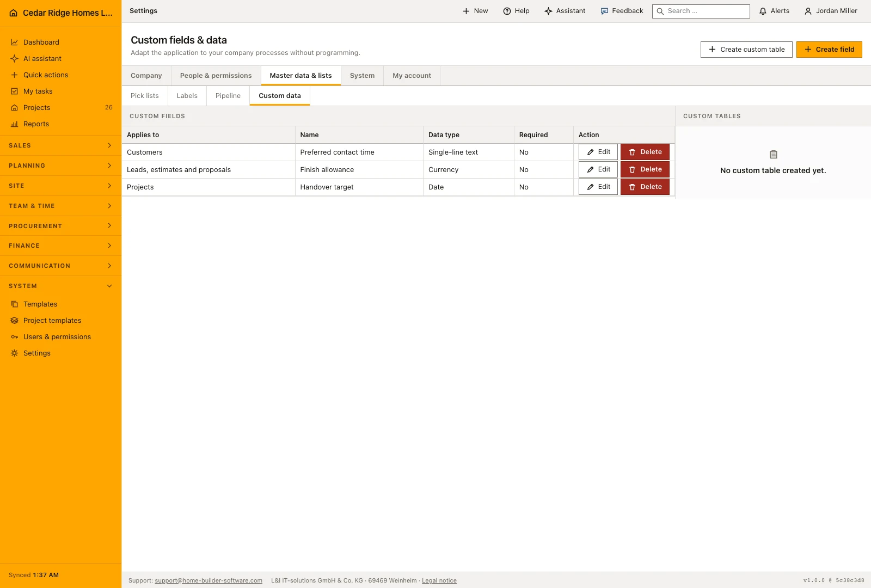Viewport: 871px width, 588px height.
Task: Click the New button in top bar
Action: 475,11
